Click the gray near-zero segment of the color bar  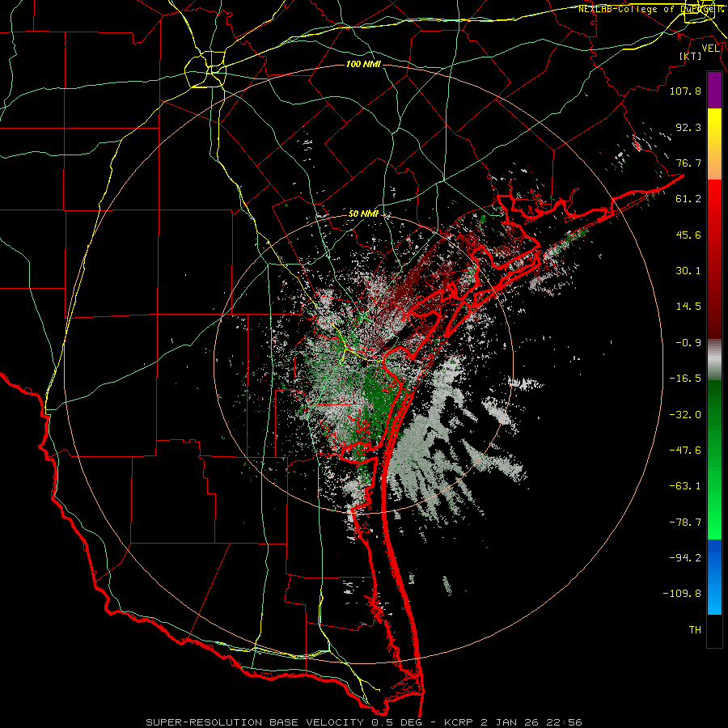tap(714, 360)
